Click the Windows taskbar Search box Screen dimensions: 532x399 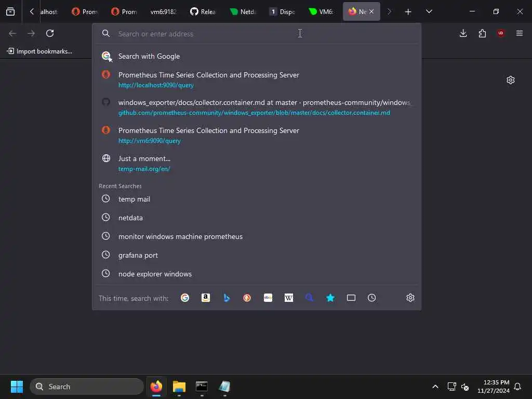click(87, 387)
